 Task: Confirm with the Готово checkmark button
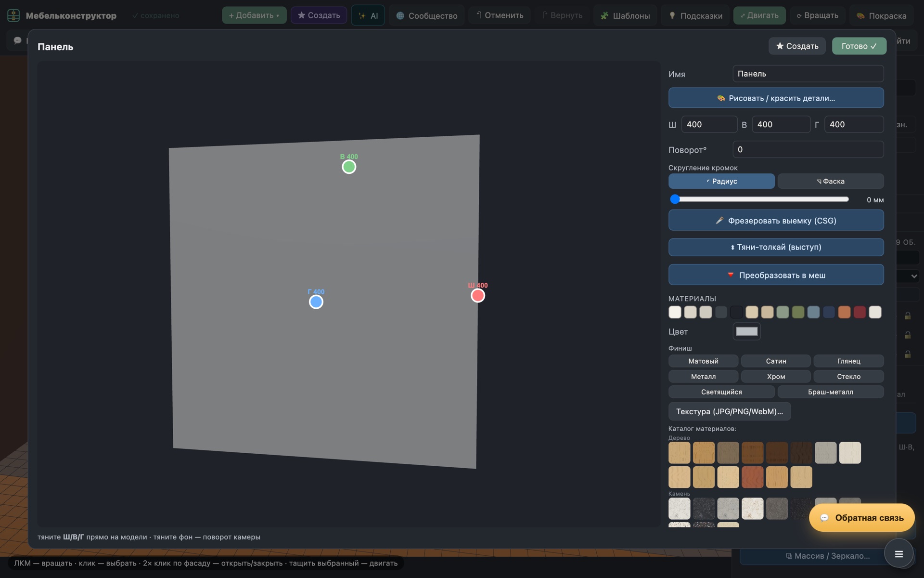pos(859,46)
